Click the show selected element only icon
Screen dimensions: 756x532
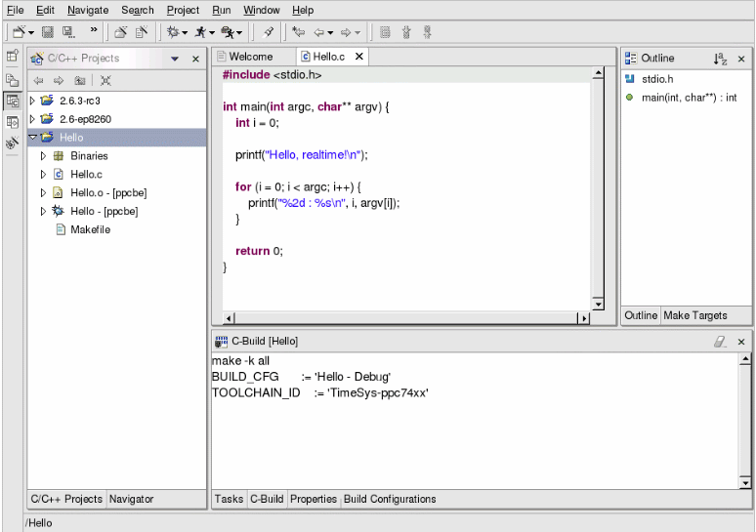pos(385,32)
